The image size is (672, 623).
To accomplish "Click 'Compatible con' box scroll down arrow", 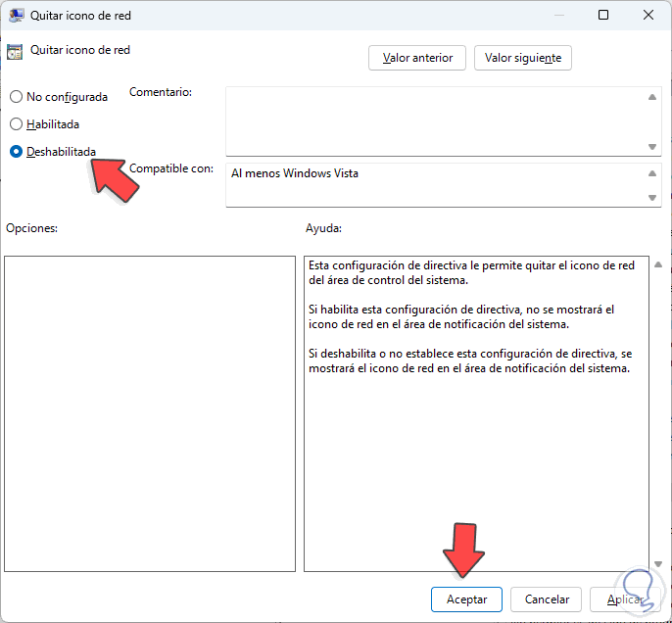I will [x=652, y=198].
